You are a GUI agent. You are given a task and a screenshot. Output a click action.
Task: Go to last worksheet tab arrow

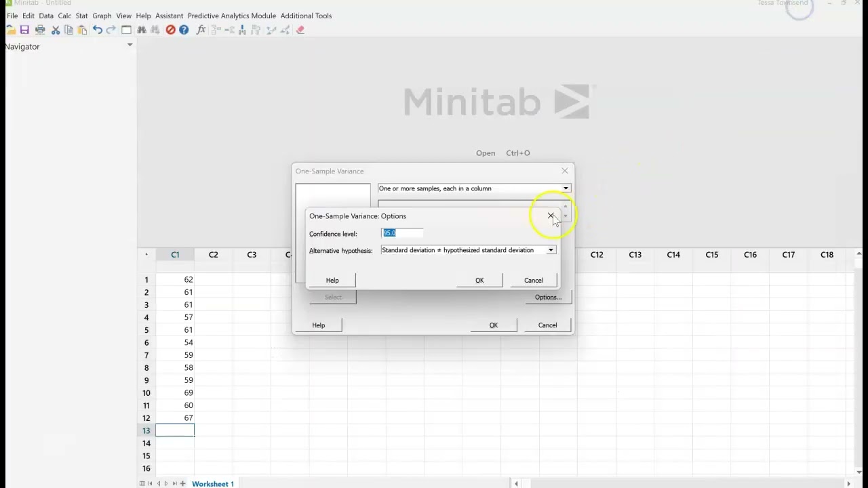(x=174, y=483)
